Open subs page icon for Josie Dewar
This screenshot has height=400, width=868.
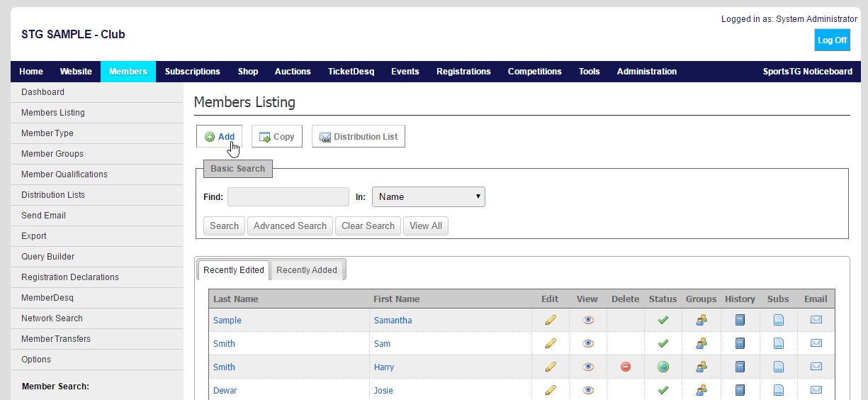pos(779,390)
